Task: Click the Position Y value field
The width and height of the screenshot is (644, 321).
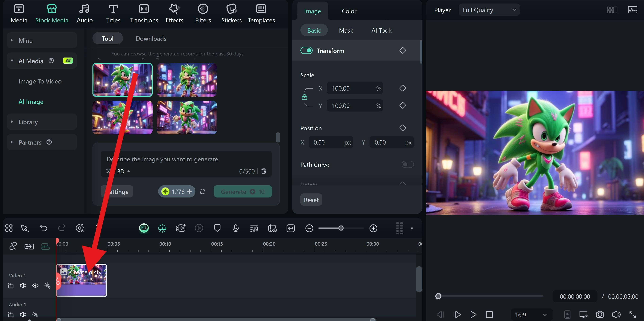Action: click(x=391, y=142)
